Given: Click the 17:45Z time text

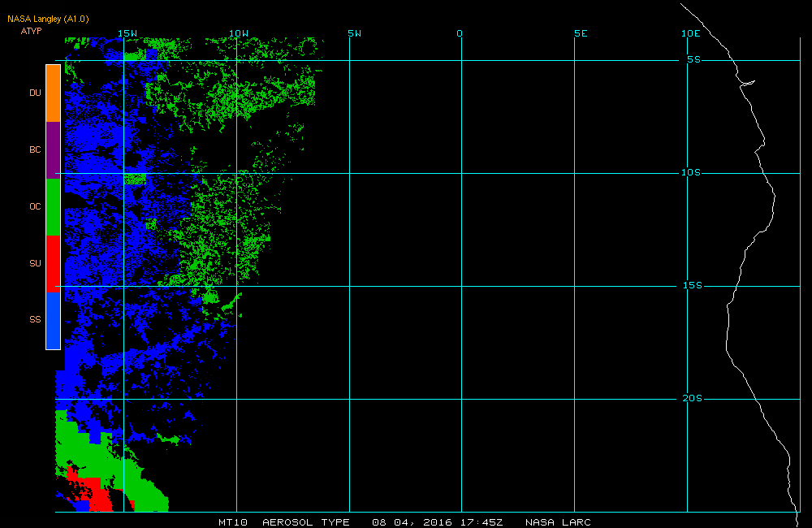Looking at the screenshot, I should pos(482,522).
